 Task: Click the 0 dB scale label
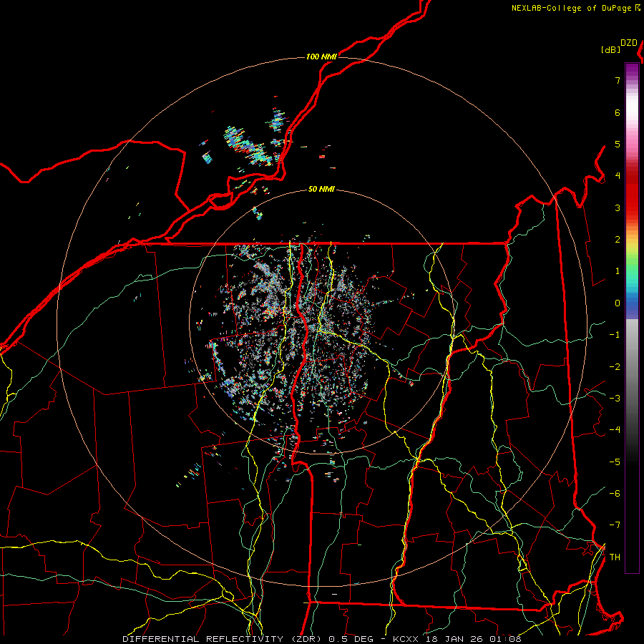click(x=618, y=303)
